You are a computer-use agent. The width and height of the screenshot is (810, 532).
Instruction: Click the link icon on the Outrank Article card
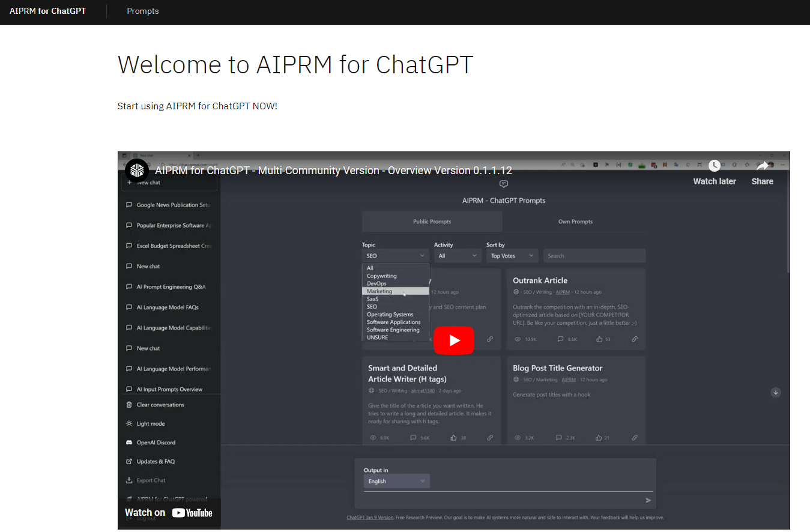click(635, 339)
